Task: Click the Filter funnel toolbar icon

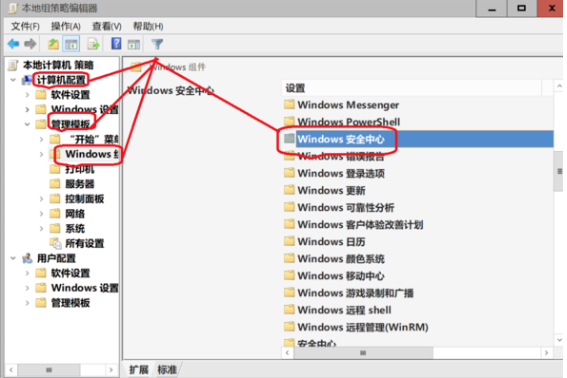Action: 157,44
